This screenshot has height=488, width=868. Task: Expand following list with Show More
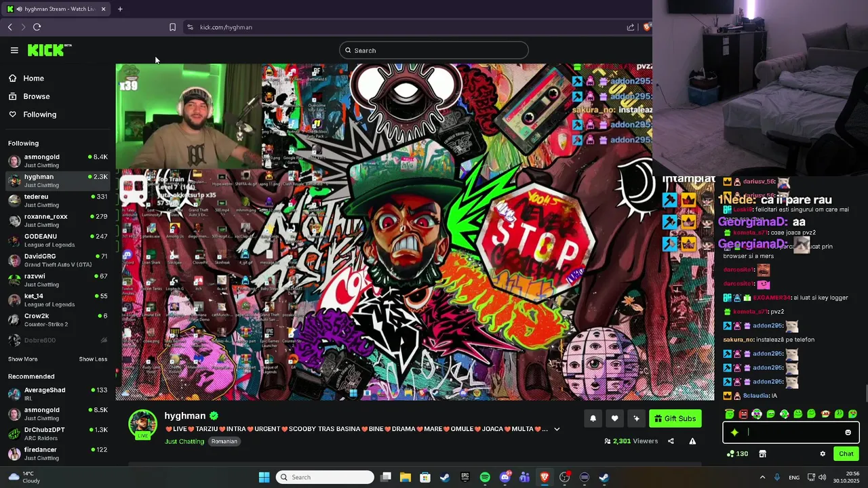[x=22, y=359]
